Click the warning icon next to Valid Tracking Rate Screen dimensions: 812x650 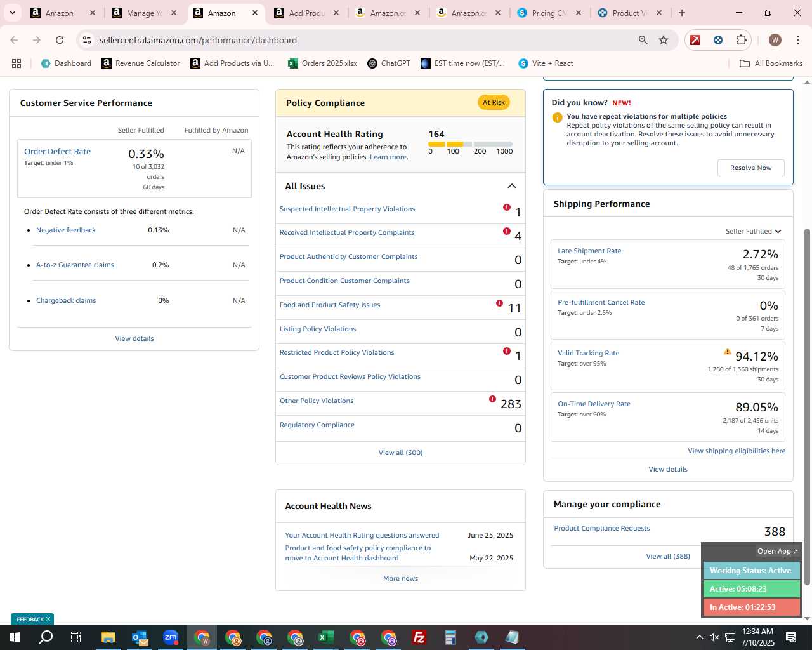[728, 352]
